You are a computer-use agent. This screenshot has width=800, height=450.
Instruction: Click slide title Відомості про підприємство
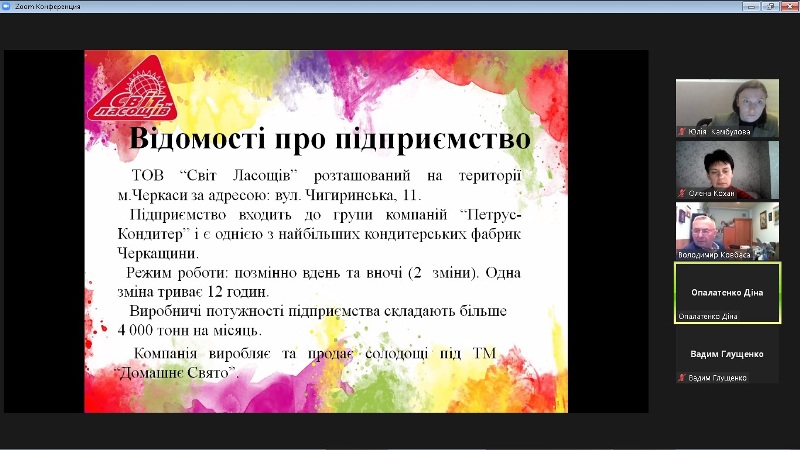click(x=330, y=138)
